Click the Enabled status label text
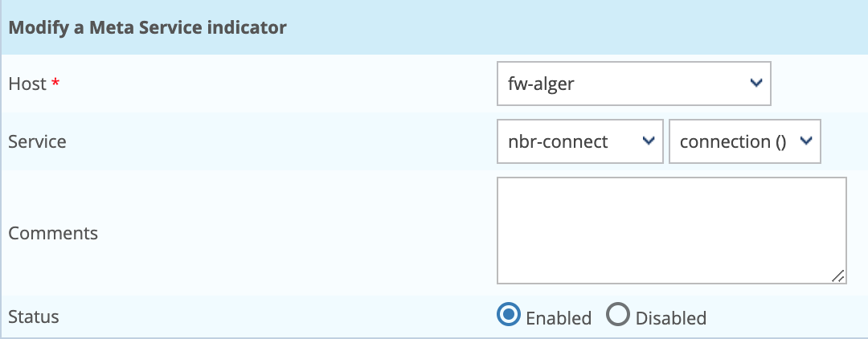 click(559, 317)
